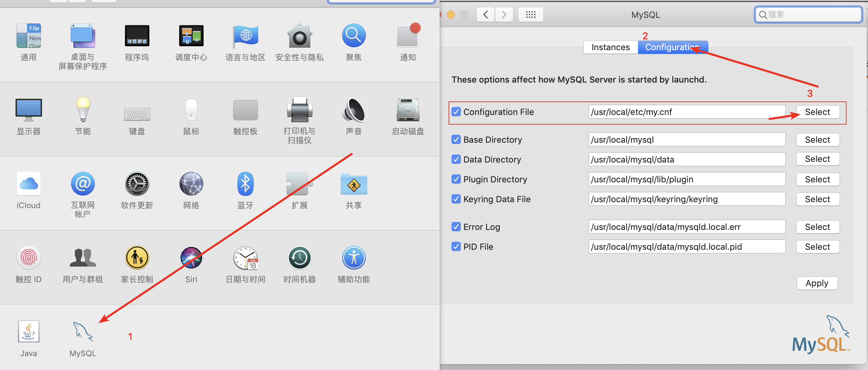The height and width of the screenshot is (370, 868).
Task: Toggle the Keyring Data File checkbox
Action: (x=456, y=199)
